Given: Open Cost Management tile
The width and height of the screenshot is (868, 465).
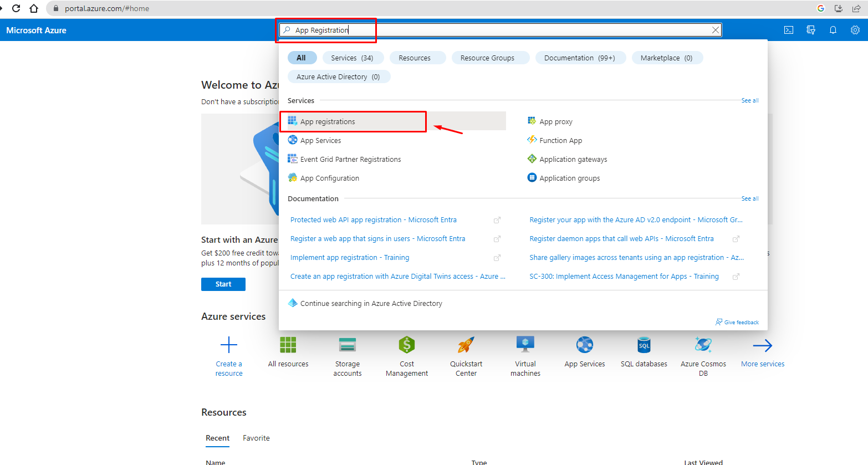Looking at the screenshot, I should point(407,356).
